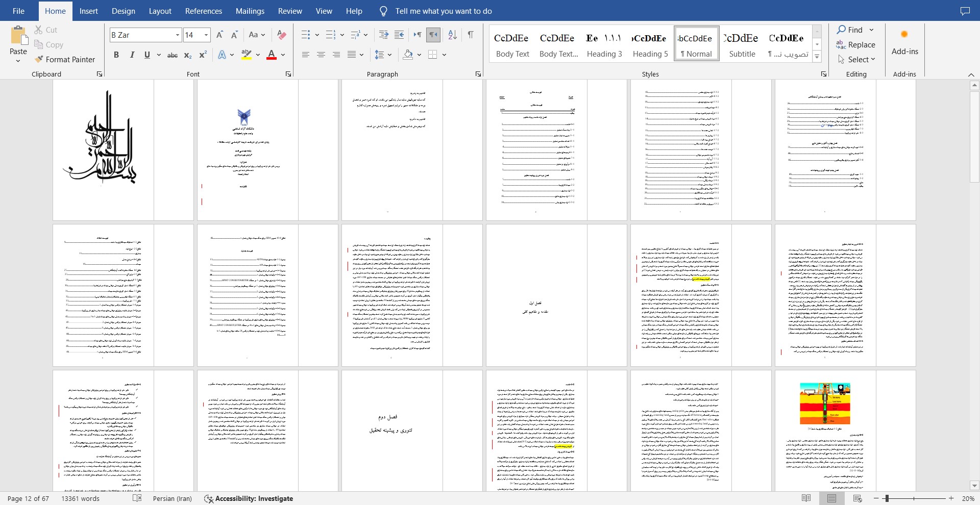Set left-to-right text direction

point(418,35)
